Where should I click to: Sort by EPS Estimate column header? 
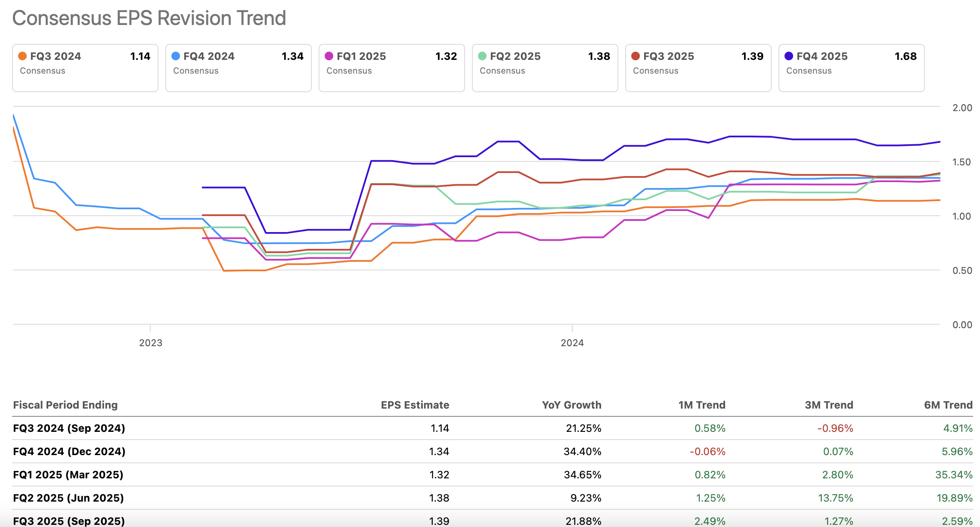(415, 405)
